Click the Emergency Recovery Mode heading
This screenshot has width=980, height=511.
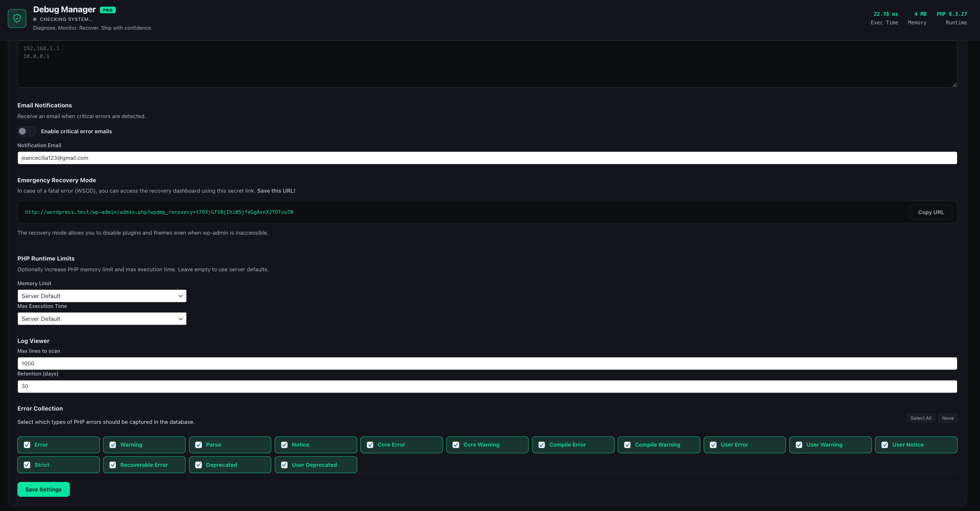[x=57, y=180]
